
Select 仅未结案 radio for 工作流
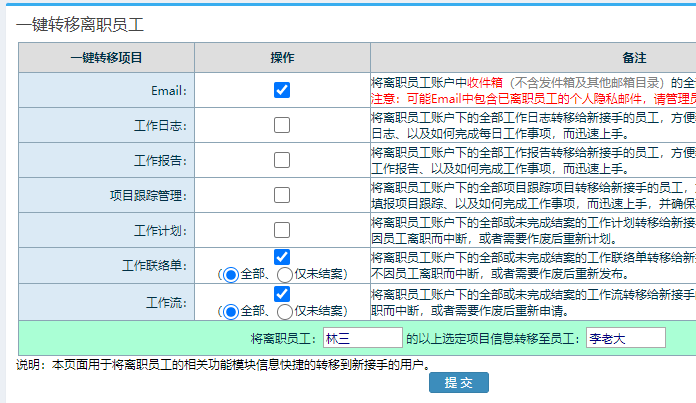pyautogui.click(x=285, y=310)
